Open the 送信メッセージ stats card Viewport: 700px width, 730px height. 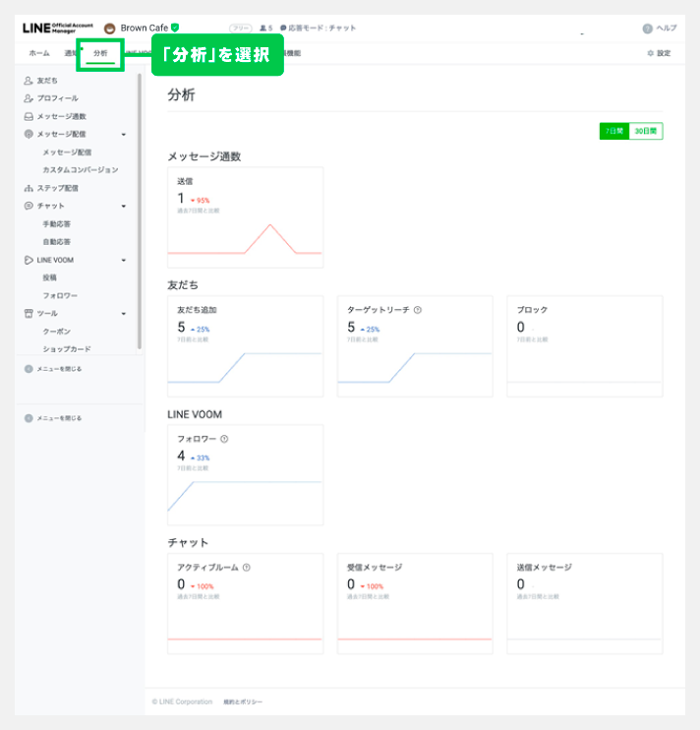click(585, 603)
